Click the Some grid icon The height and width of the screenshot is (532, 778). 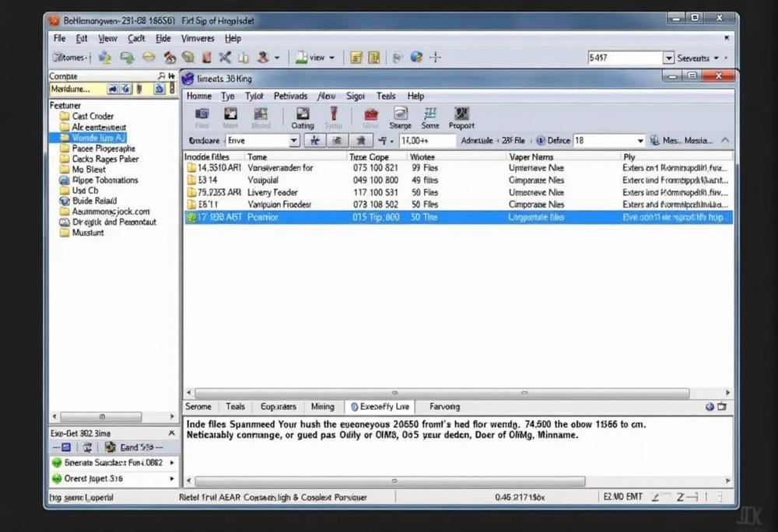[430, 114]
